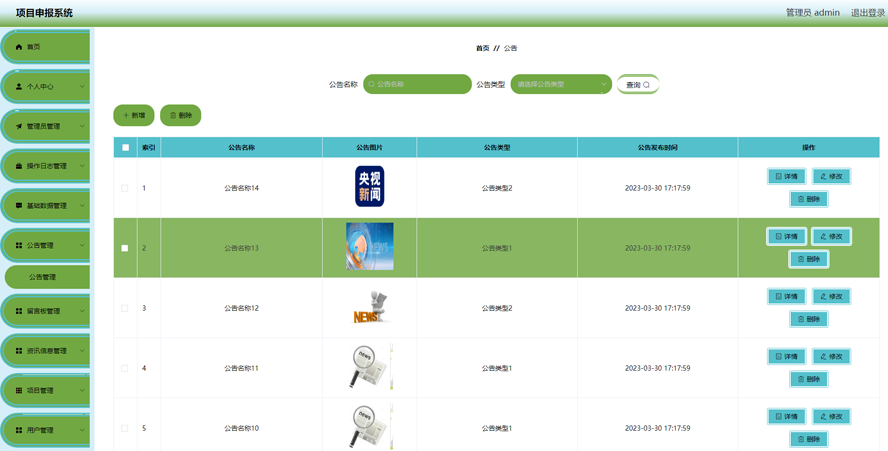Open 详情 for 公告名称13

[787, 236]
